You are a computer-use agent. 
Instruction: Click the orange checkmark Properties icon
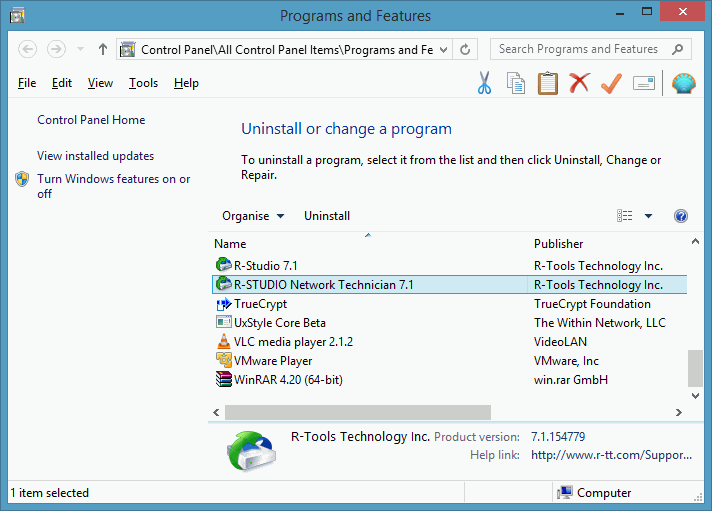point(611,83)
